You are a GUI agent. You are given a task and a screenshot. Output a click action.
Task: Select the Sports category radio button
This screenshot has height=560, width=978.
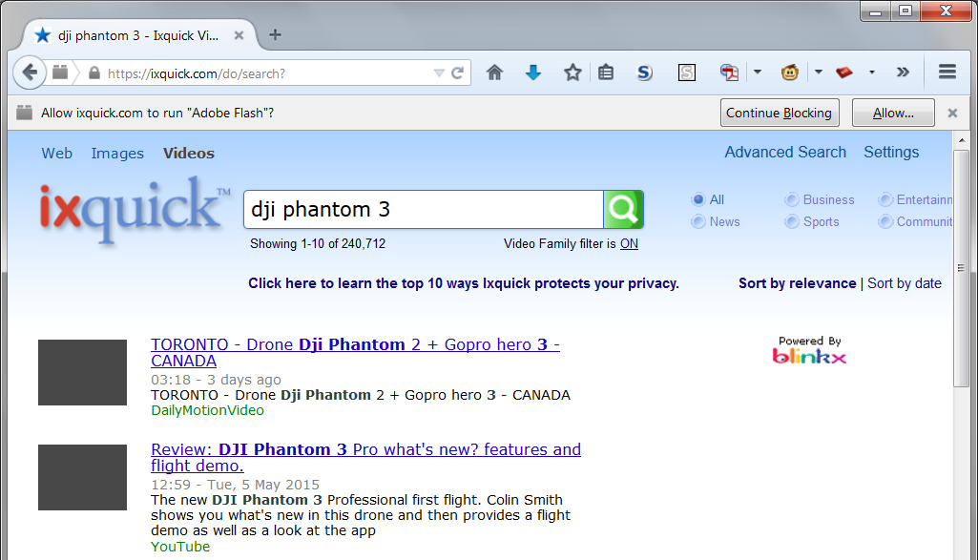792,221
